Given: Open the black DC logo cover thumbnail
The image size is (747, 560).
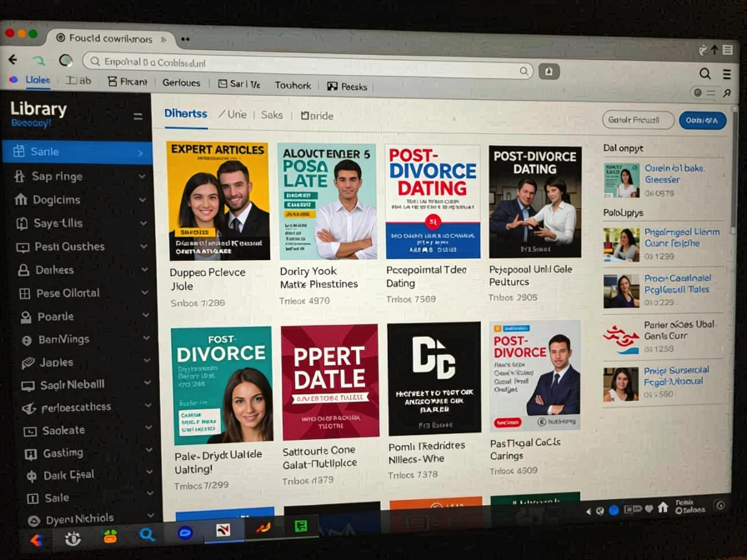Looking at the screenshot, I should (x=434, y=379).
